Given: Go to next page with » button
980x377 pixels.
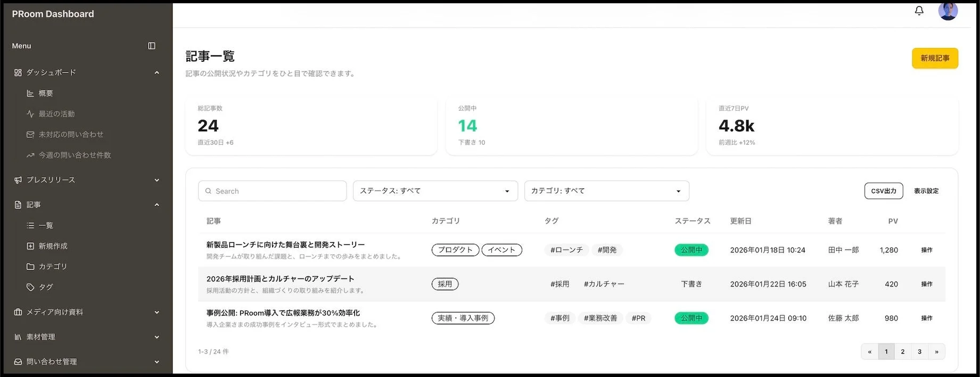Looking at the screenshot, I should pos(937,351).
